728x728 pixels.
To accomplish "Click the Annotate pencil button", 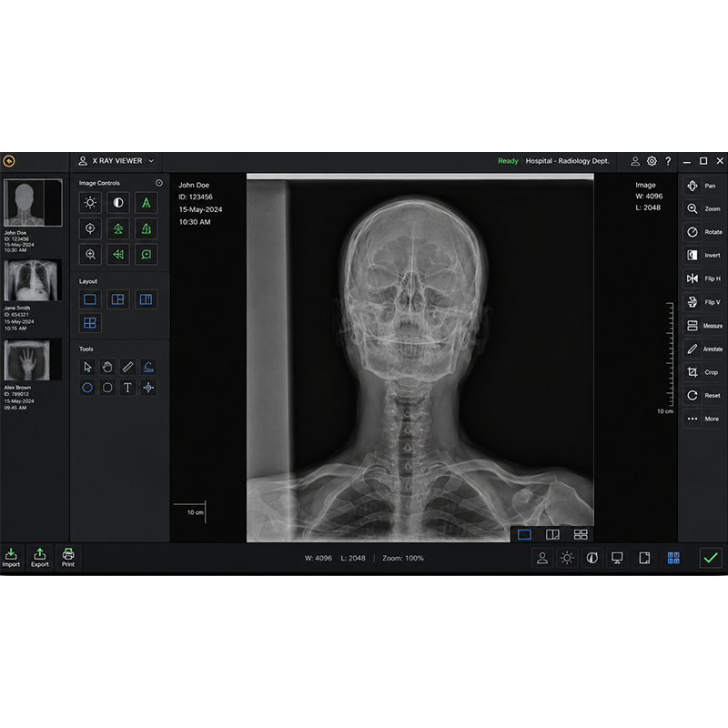I will tap(703, 349).
